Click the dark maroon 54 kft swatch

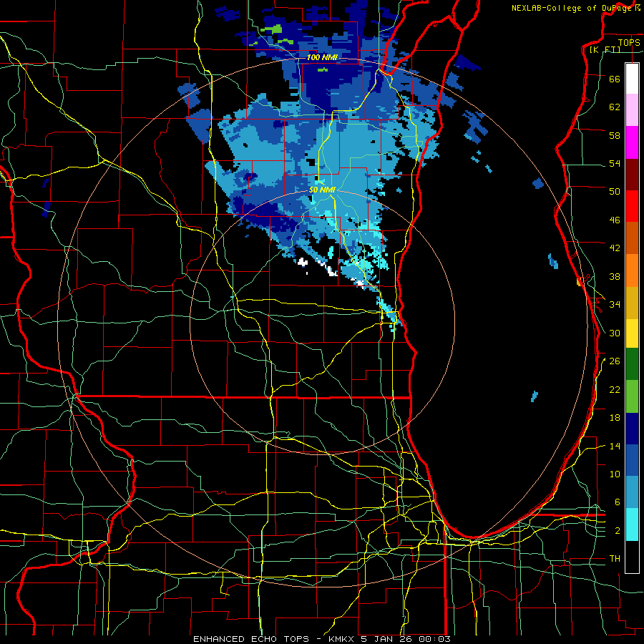click(x=632, y=175)
